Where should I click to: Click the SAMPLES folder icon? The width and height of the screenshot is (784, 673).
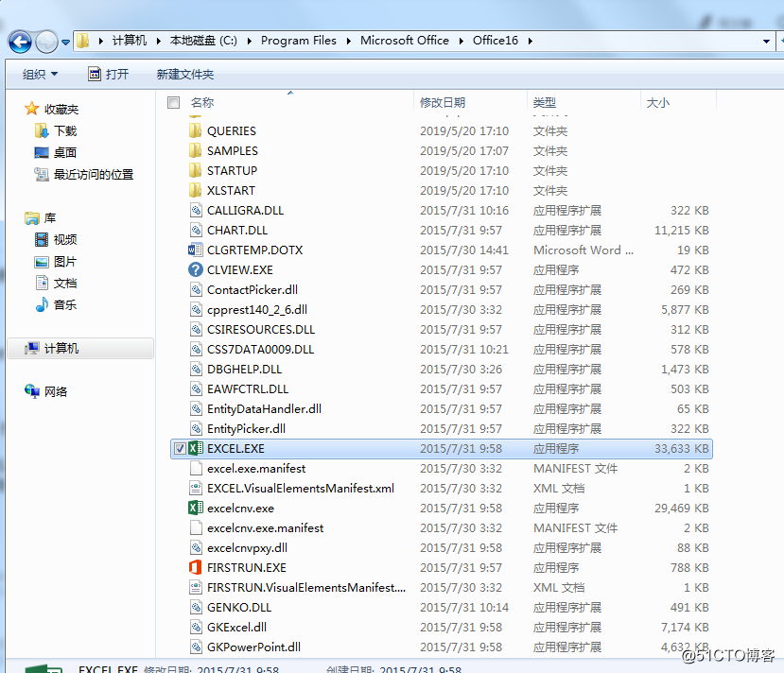pos(196,151)
